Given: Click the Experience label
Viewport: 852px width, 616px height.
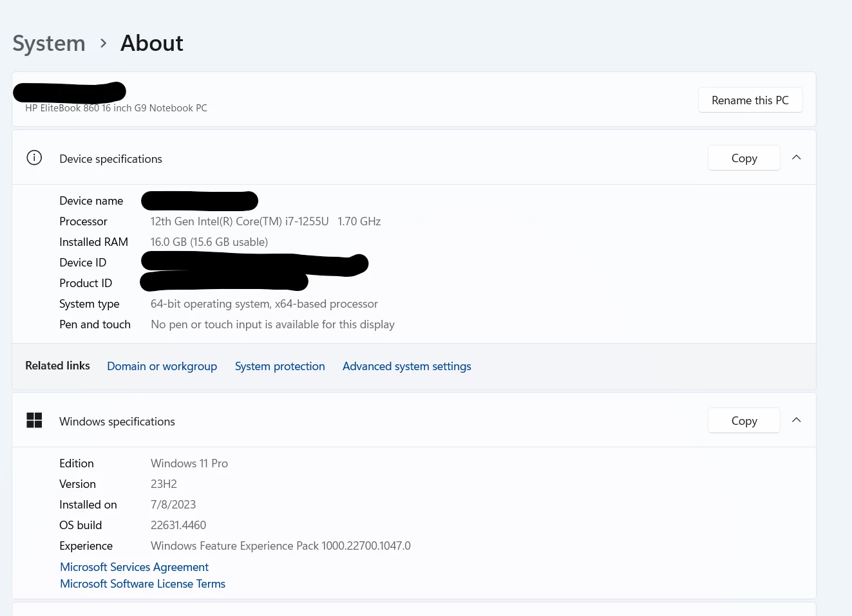Looking at the screenshot, I should (86, 546).
